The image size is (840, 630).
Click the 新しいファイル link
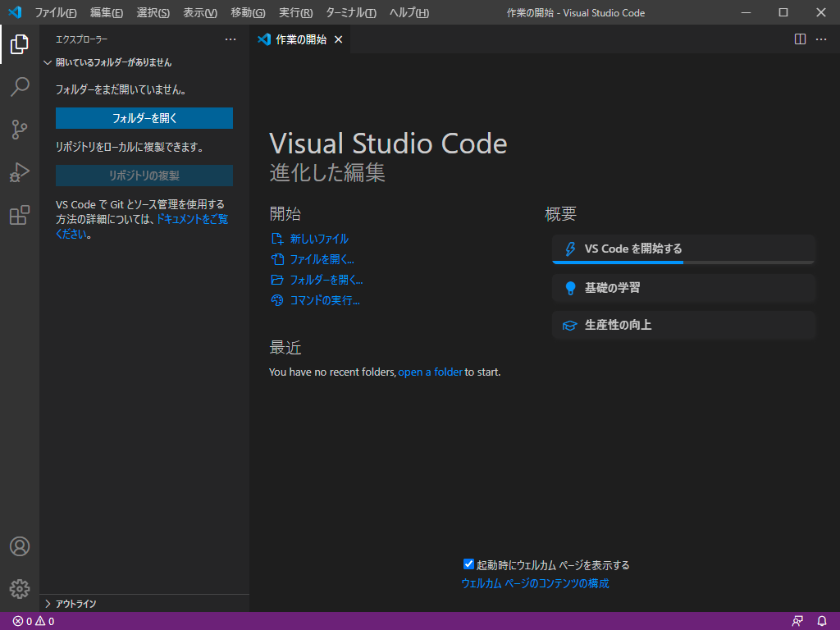click(x=319, y=239)
